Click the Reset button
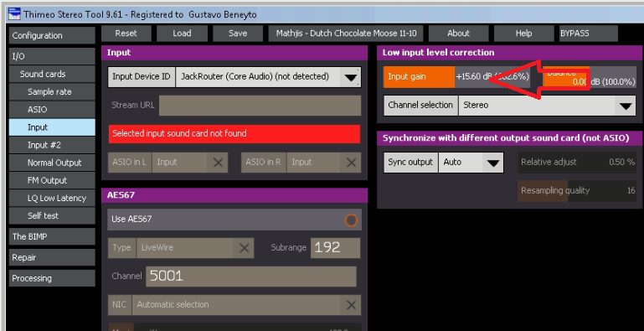The width and height of the screenshot is (644, 331). [126, 34]
